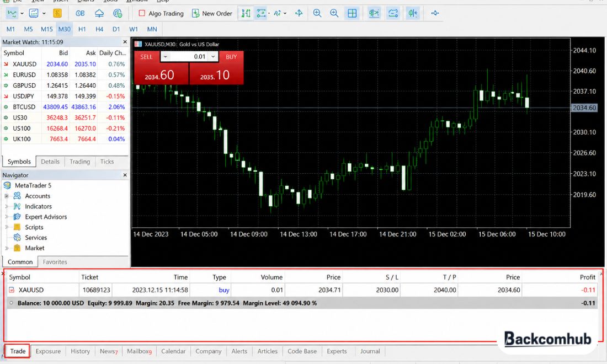Screen dimensions: 607x364
Task: Expand the Accounts tree node
Action: 6,196
